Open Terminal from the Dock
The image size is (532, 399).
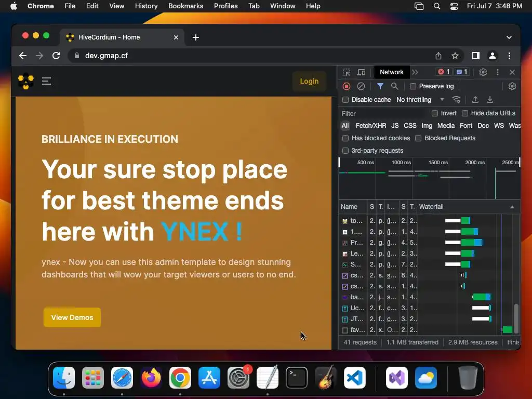(x=297, y=378)
